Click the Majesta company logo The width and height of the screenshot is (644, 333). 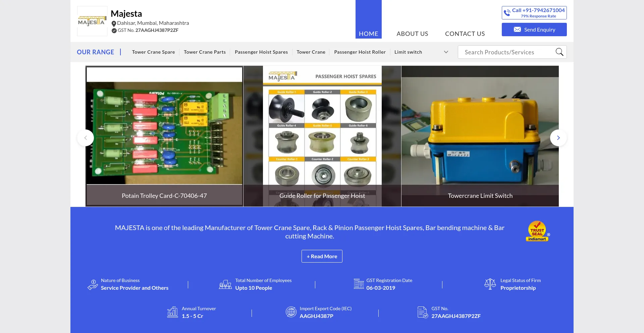pyautogui.click(x=92, y=21)
